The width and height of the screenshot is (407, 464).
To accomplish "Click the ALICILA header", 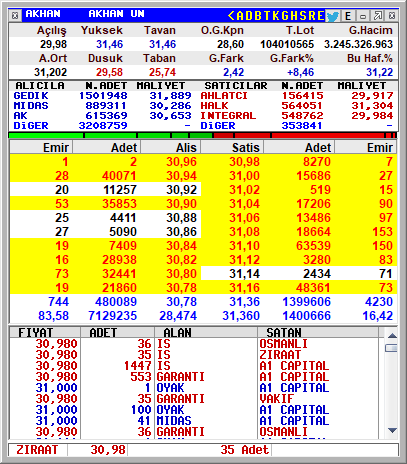I will 40,86.
